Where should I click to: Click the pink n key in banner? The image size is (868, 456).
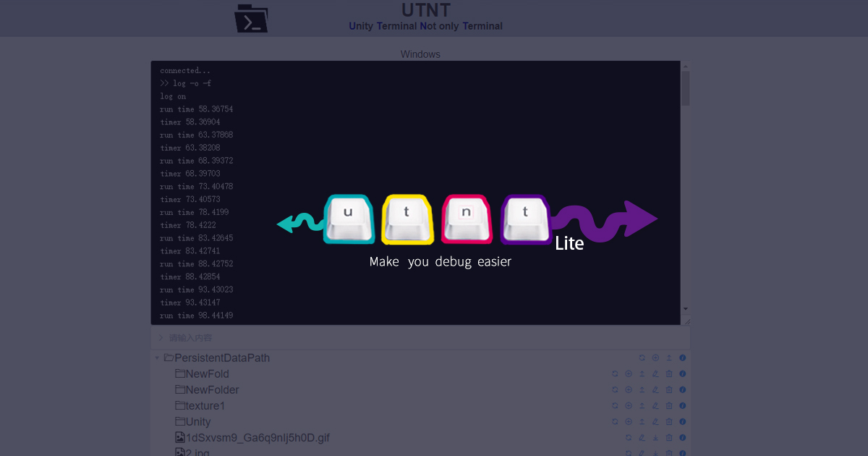[x=467, y=219]
